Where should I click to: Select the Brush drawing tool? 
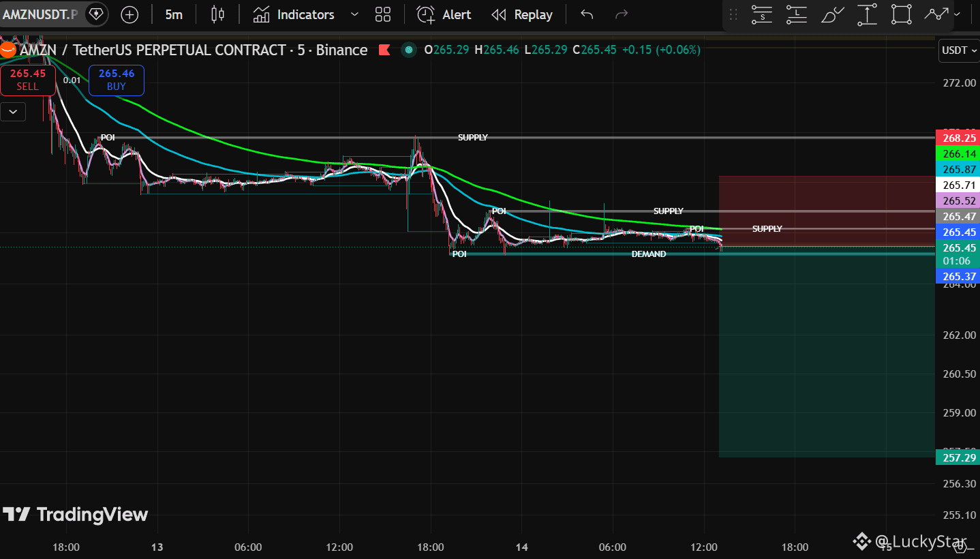[832, 14]
